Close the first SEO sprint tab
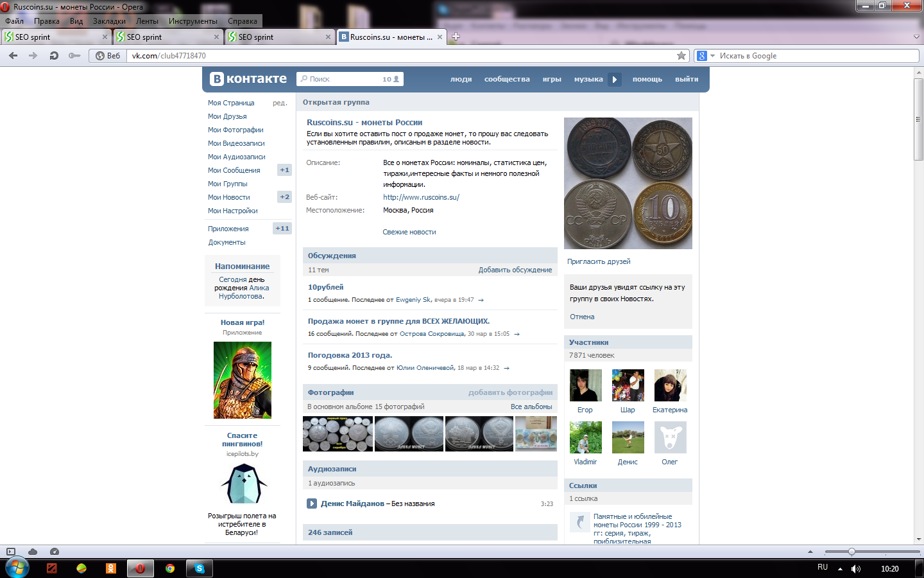 (x=105, y=37)
